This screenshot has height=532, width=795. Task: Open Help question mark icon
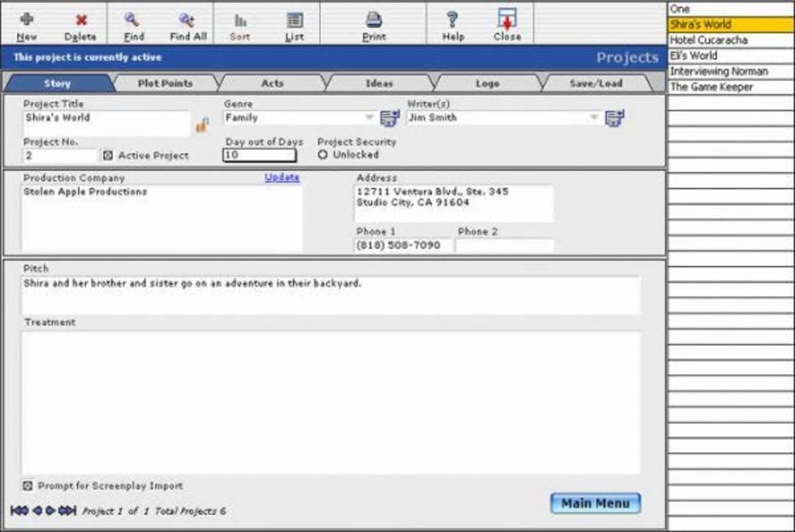pyautogui.click(x=452, y=19)
